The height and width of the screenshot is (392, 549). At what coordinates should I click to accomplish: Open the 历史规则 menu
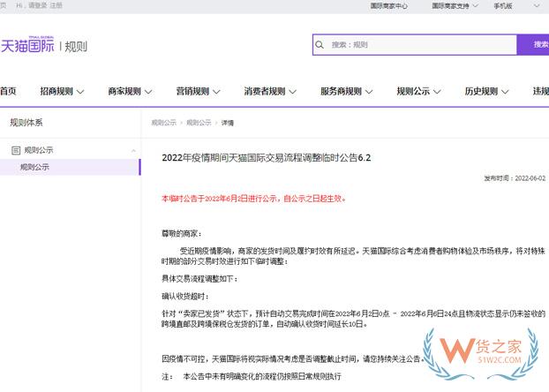pos(481,91)
